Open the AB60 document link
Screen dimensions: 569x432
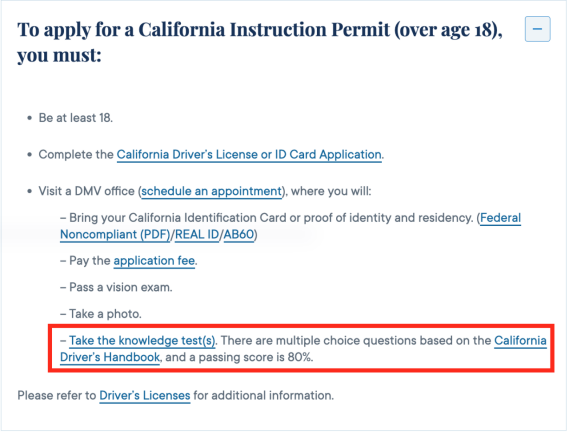tap(239, 235)
